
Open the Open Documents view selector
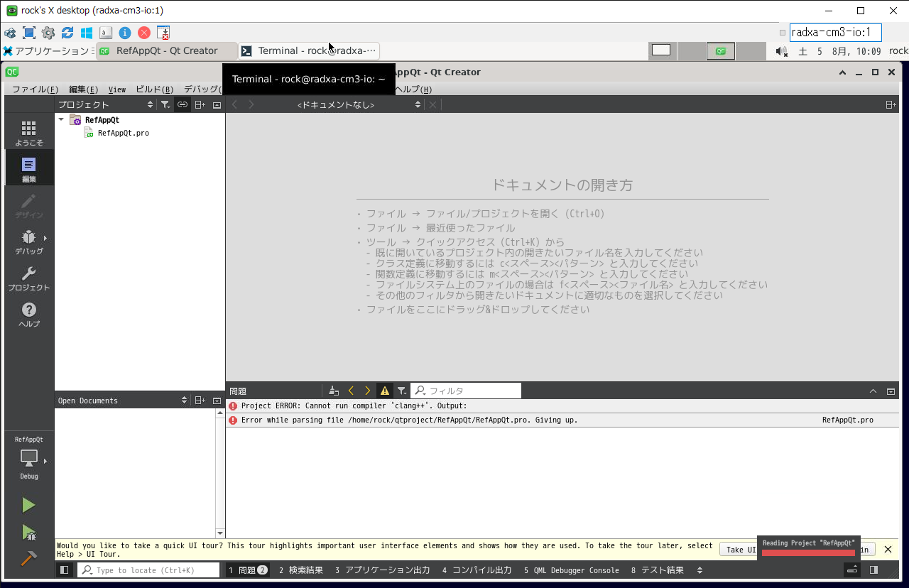click(x=122, y=401)
